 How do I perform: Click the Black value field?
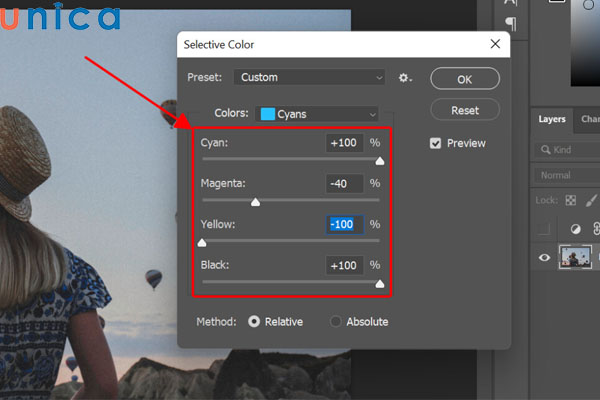click(344, 265)
